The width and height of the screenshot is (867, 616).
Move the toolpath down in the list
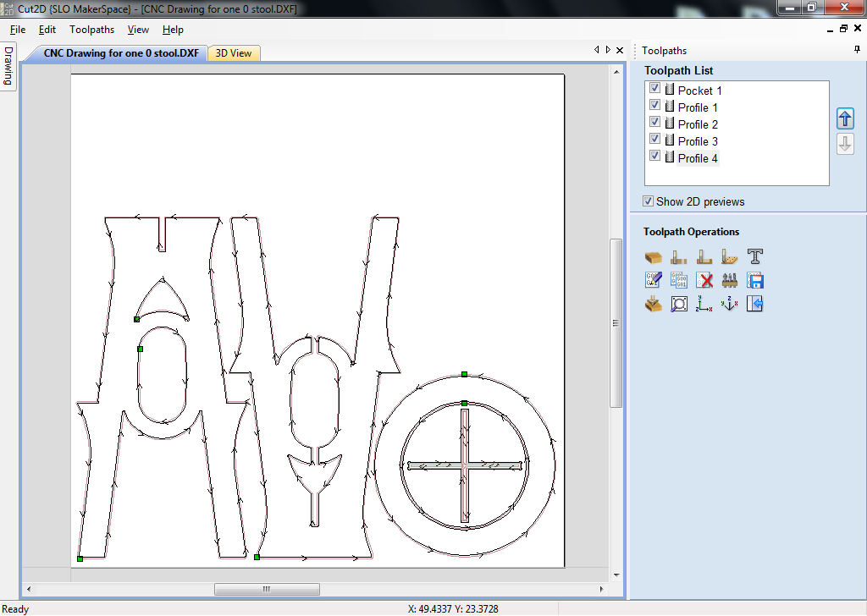click(845, 144)
